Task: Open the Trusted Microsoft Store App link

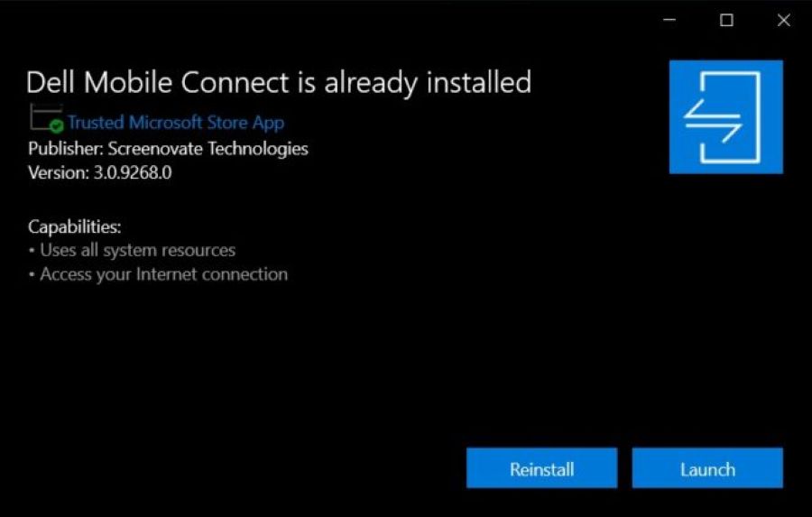Action: [176, 123]
